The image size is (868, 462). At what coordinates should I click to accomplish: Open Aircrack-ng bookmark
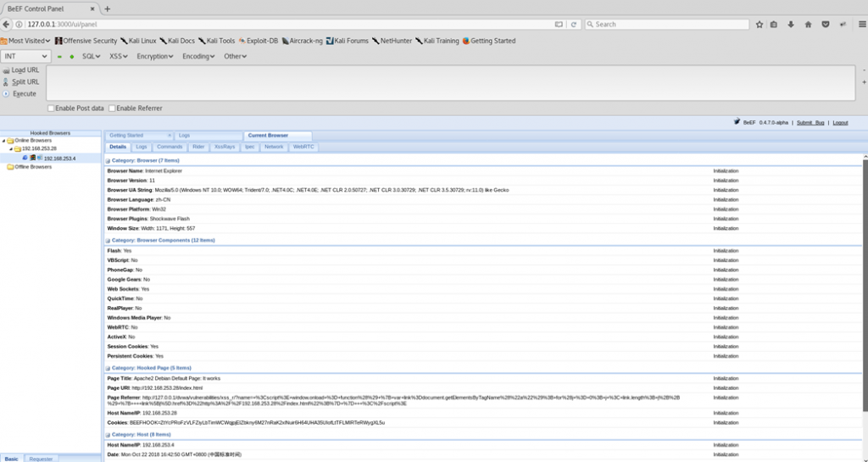point(303,41)
